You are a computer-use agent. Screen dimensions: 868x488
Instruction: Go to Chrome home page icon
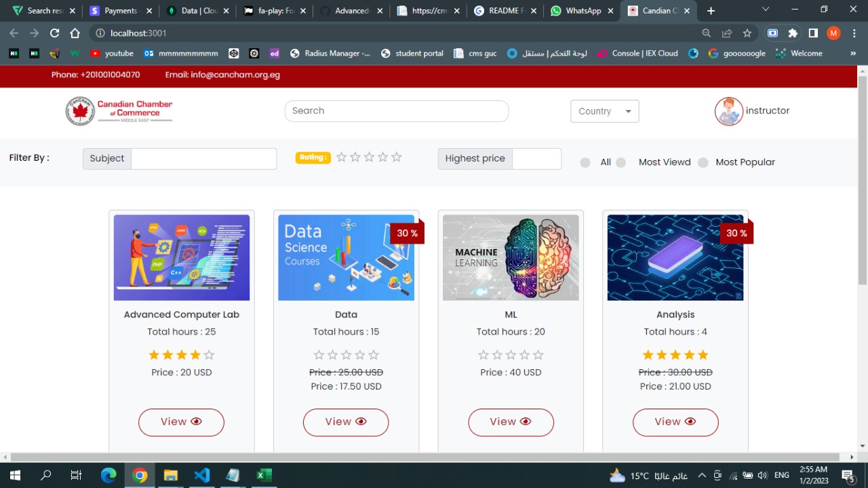75,33
